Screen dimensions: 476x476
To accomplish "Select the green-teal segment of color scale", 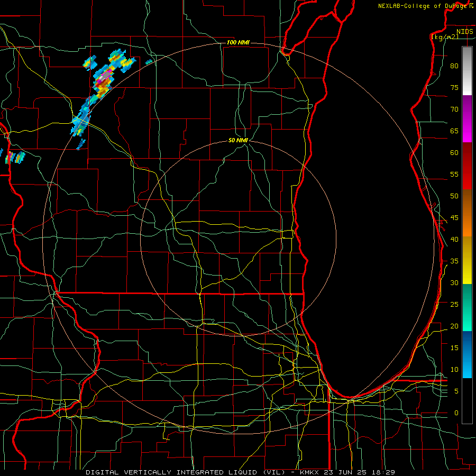I will coord(467,307).
